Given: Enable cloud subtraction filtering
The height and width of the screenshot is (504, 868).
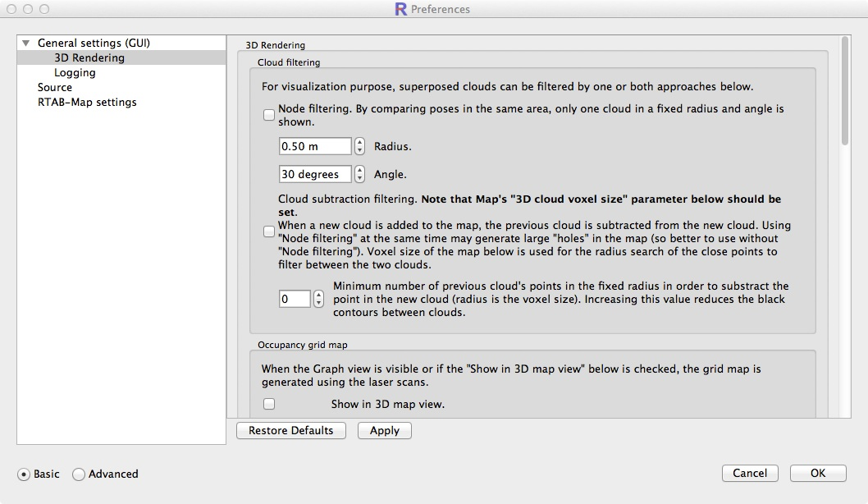Looking at the screenshot, I should pos(268,231).
